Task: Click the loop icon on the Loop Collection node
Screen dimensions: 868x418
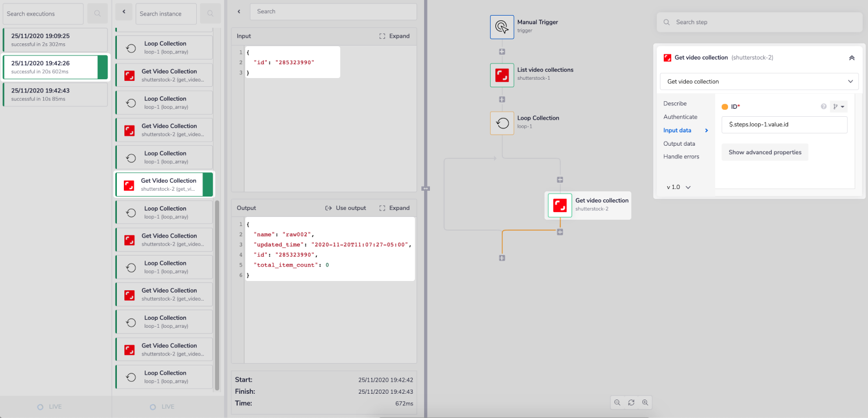Action: [x=502, y=122]
